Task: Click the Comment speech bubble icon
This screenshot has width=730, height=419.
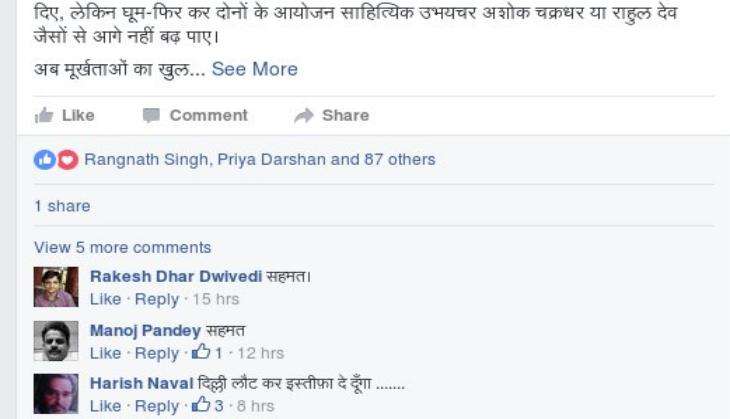Action: (x=151, y=115)
